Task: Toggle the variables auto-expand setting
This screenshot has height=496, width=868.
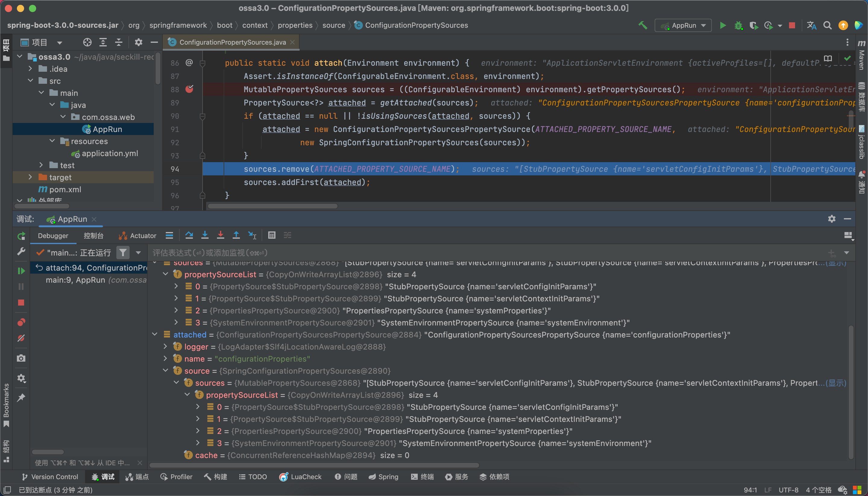Action: [288, 237]
